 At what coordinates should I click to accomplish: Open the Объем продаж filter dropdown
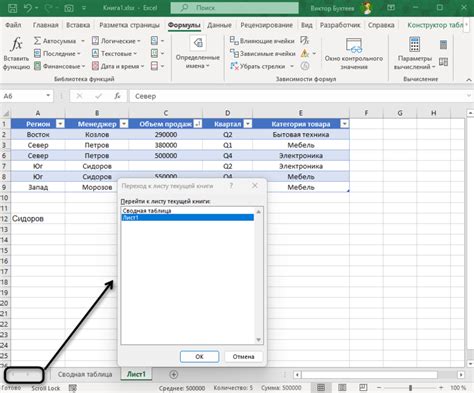point(198,124)
